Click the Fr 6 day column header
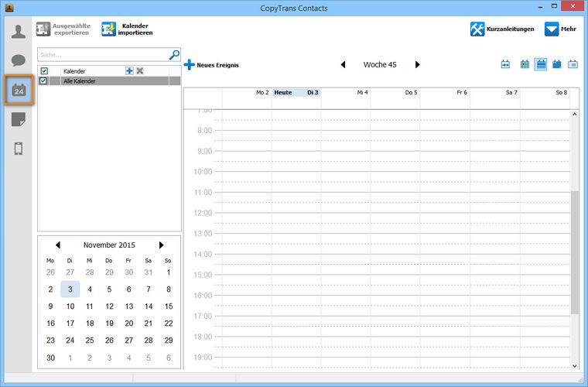588x387 pixels. pyautogui.click(x=445, y=93)
